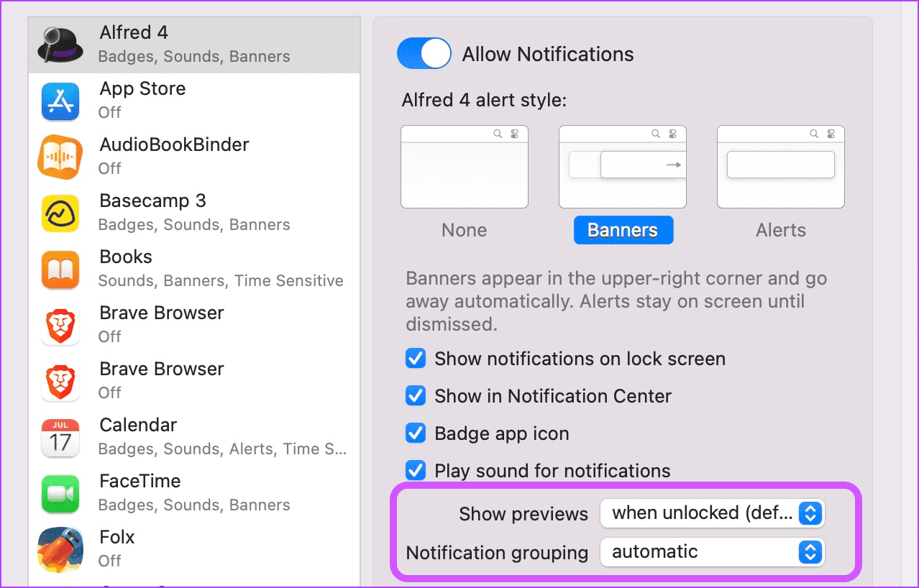Open the Folx rocket icon entry
Image resolution: width=919 pixels, height=588 pixels.
60,549
